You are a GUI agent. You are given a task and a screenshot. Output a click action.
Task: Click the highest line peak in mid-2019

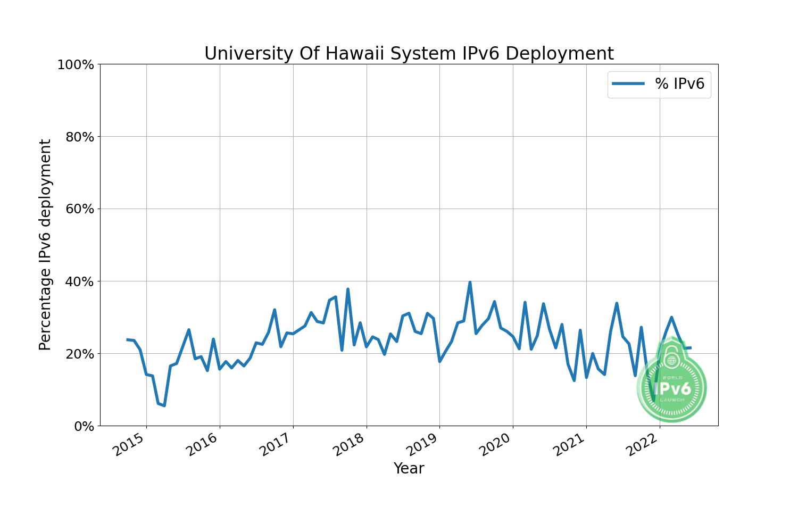click(x=470, y=282)
